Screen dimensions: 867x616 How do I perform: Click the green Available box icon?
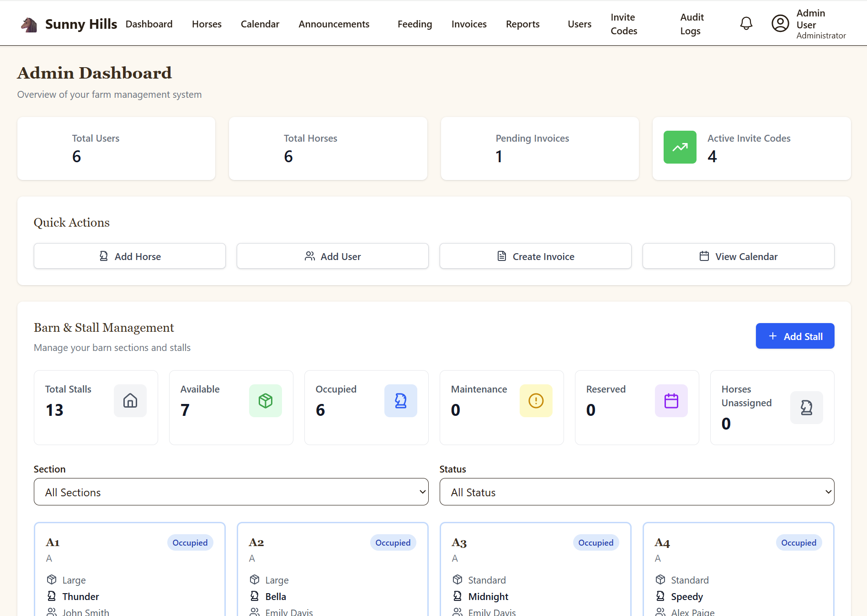266,401
